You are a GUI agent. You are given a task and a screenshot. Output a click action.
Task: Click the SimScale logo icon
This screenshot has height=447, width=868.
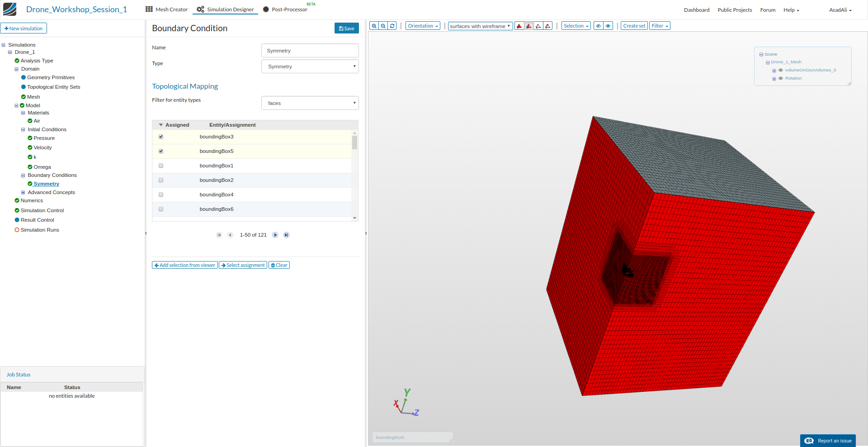click(9, 9)
